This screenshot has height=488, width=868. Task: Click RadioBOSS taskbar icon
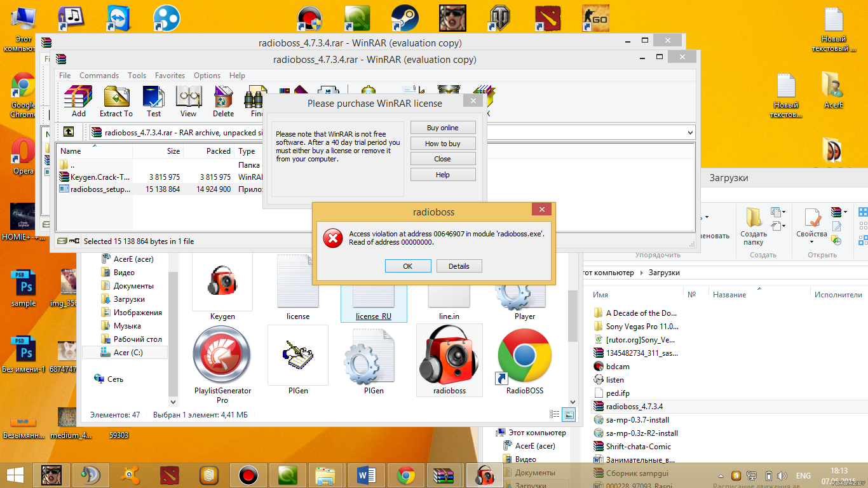(x=485, y=475)
